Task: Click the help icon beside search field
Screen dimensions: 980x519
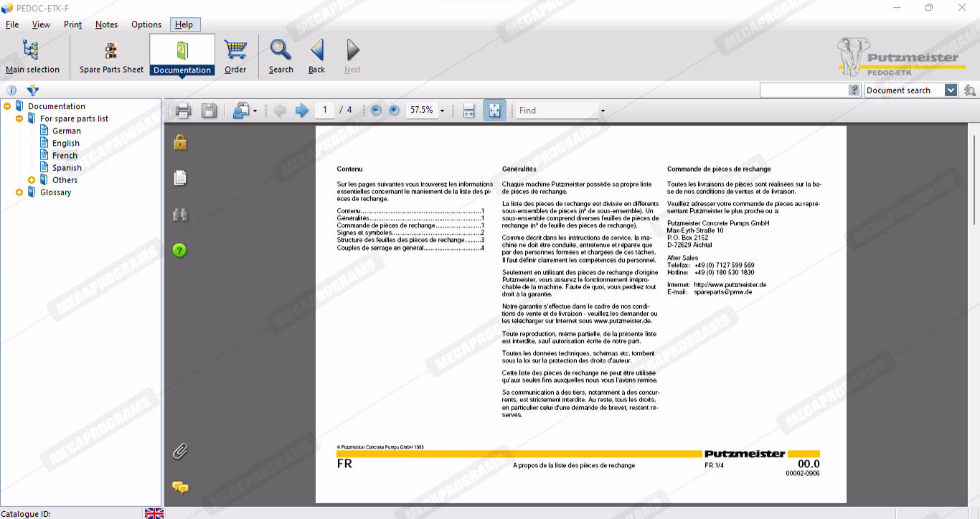Action: pos(854,90)
